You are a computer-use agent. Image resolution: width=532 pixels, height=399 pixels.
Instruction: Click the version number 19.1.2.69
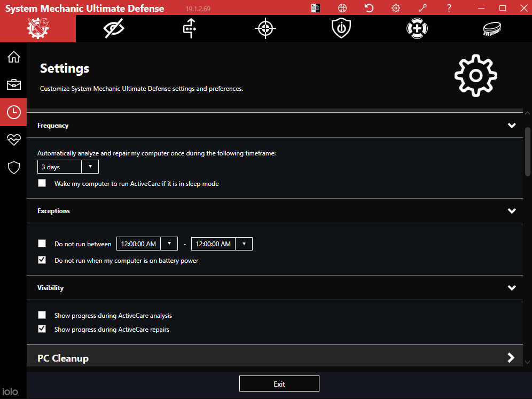pos(198,9)
